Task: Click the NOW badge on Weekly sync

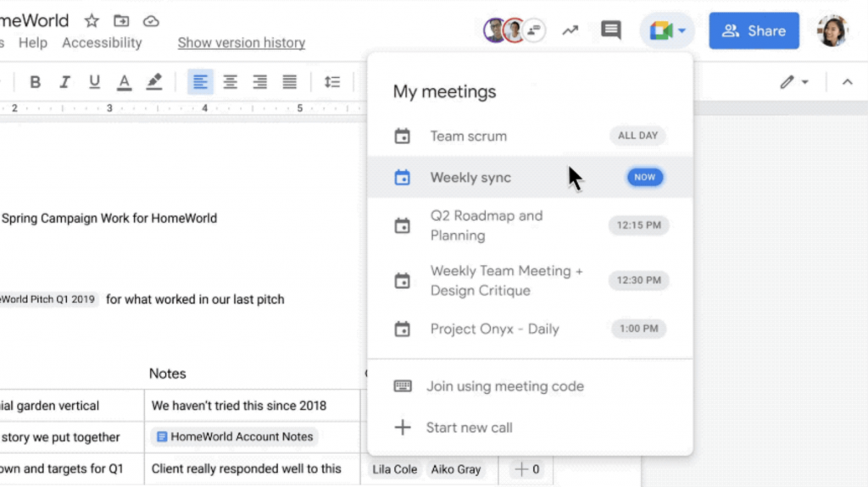Action: pos(644,177)
